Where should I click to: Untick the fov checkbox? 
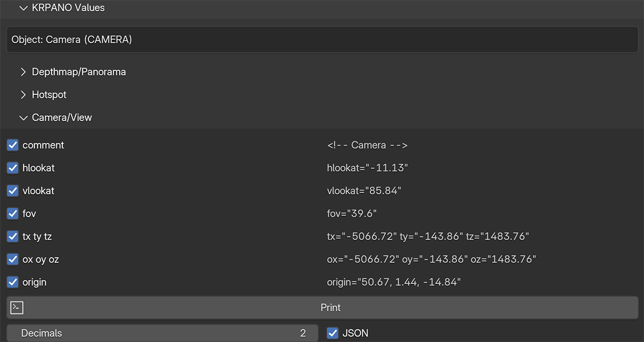point(13,213)
